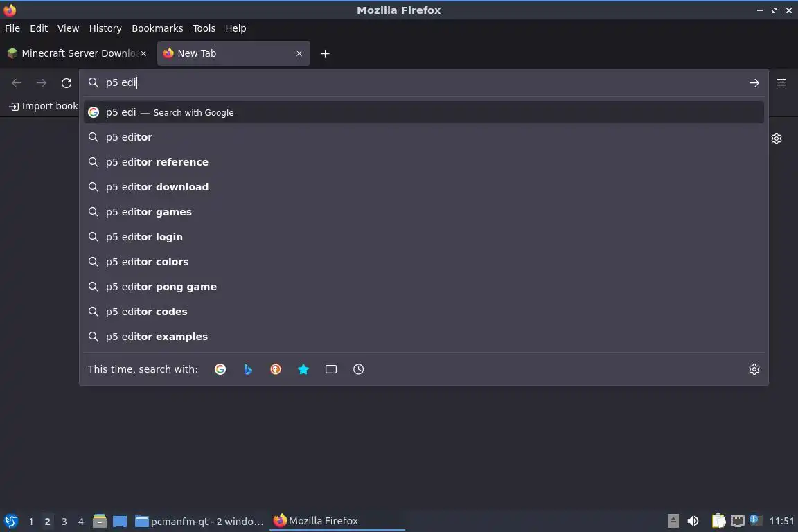
Task: Open the Lubuntu application menu launcher
Action: (x=10, y=521)
